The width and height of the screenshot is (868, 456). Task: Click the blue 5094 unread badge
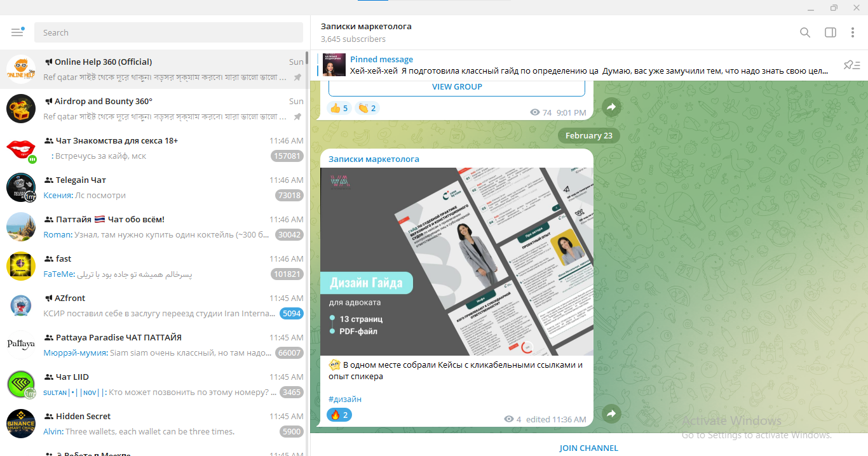coord(292,314)
